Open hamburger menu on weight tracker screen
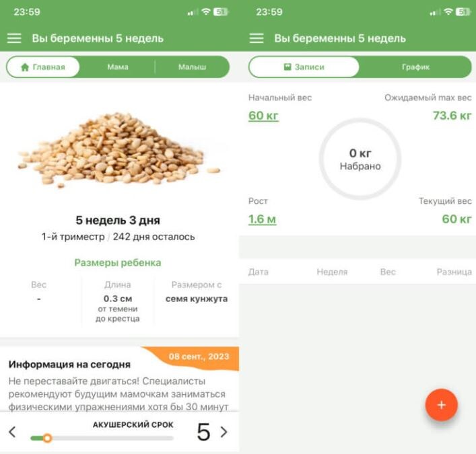The image size is (476, 454). (257, 38)
